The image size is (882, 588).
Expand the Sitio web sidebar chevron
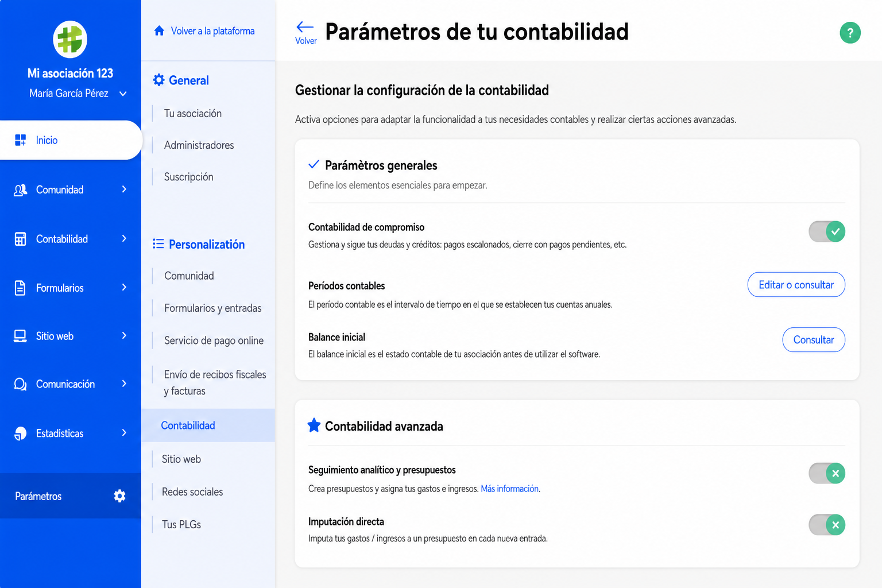coord(124,336)
